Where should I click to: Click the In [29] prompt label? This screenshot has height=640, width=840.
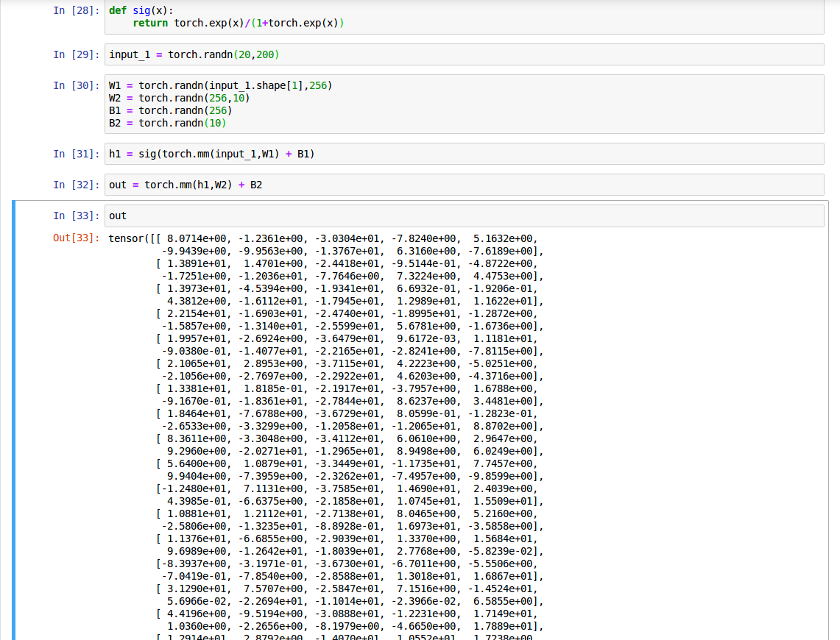coord(76,54)
